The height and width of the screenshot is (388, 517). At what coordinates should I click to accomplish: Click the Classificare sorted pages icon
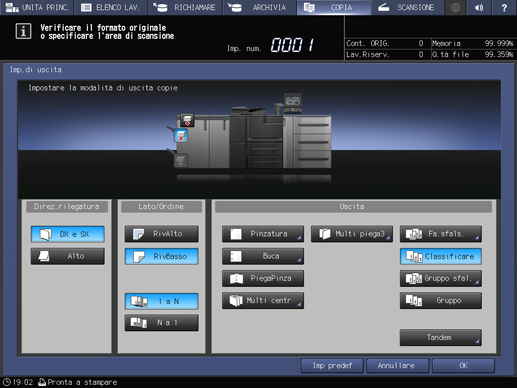[x=414, y=256]
